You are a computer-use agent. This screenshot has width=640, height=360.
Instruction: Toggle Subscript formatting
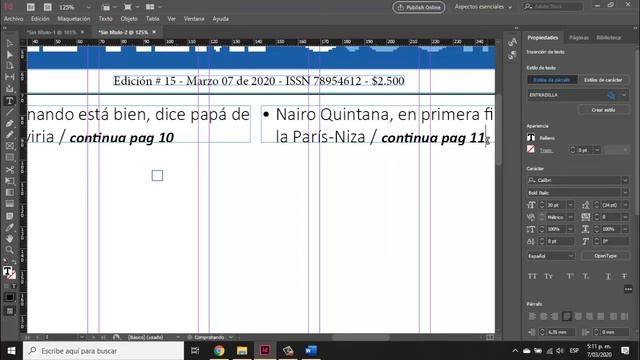[586, 276]
